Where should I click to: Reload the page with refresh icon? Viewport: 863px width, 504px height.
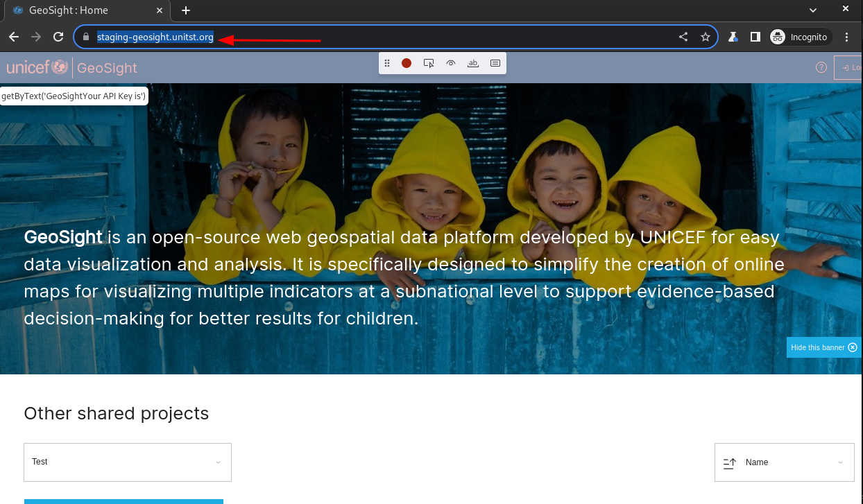point(58,37)
